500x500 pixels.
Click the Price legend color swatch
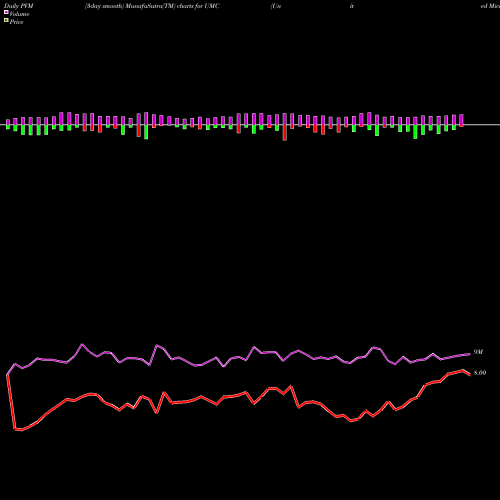[x=6, y=21]
